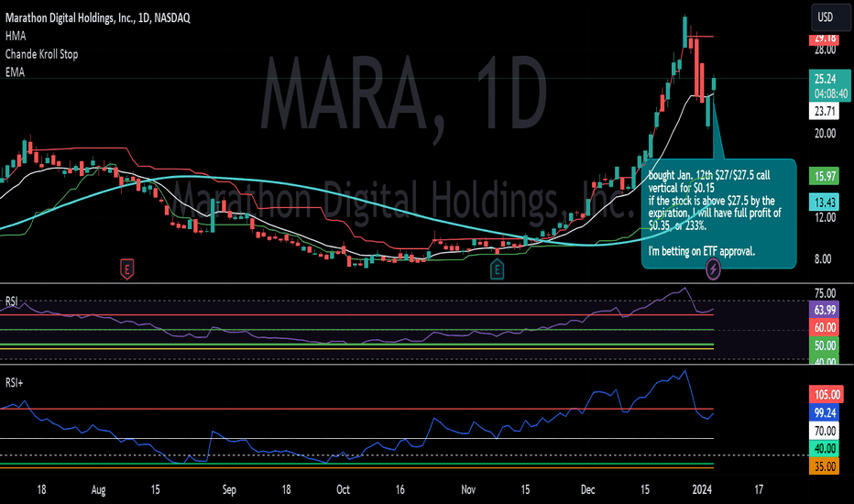Click the Nov label on time axis
The width and height of the screenshot is (854, 504).
(468, 490)
